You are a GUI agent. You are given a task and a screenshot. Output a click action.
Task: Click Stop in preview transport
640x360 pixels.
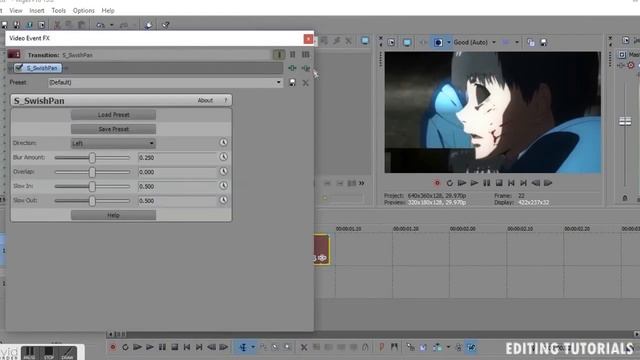click(x=499, y=183)
